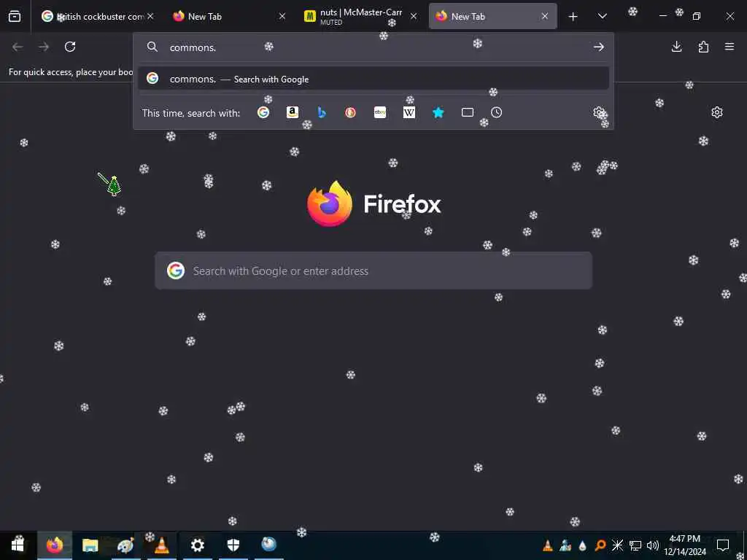Screen dimensions: 747x560
Task: Search this time with Bing
Action: click(322, 112)
